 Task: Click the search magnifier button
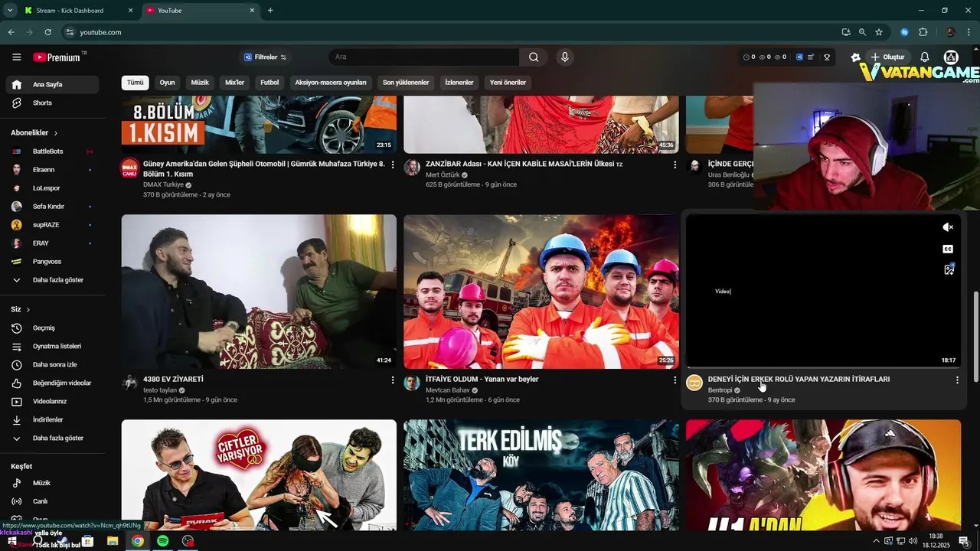(x=534, y=57)
